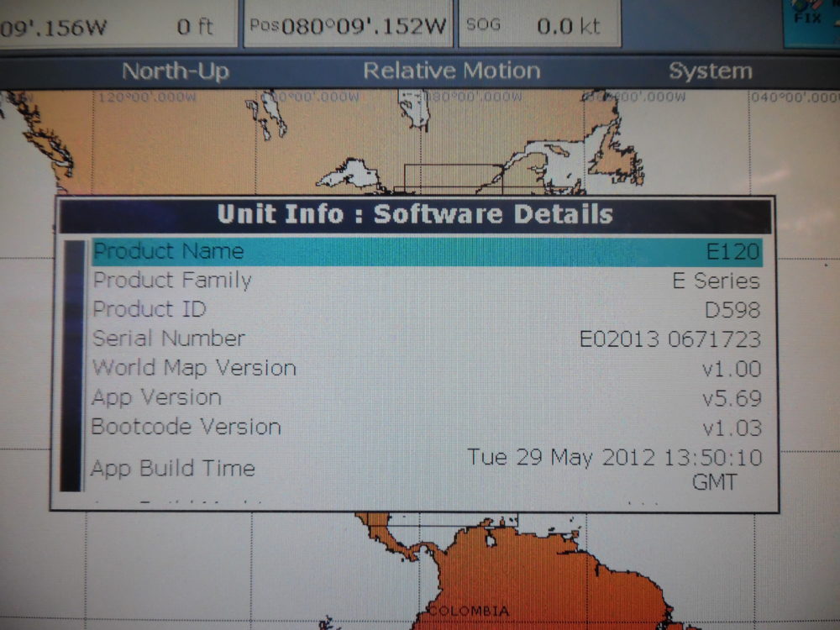Click the Software Details list scrollbar
This screenshot has width=840, height=630.
point(73,365)
